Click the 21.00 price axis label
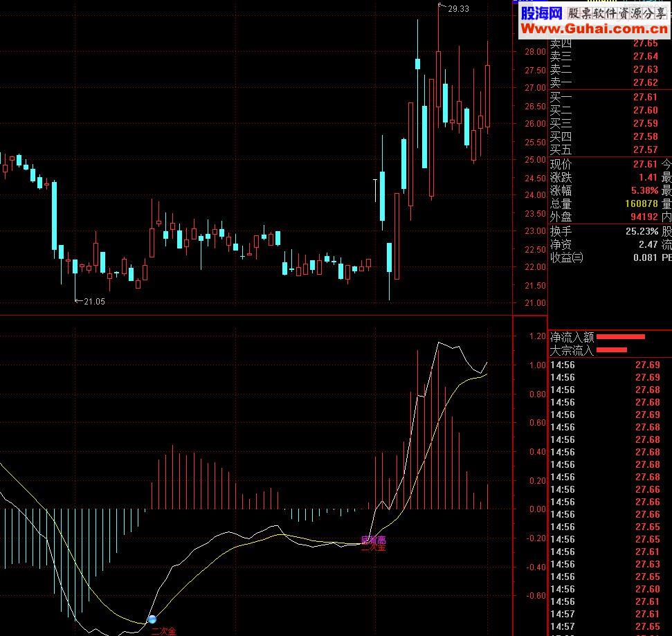The image size is (672, 636). [535, 303]
